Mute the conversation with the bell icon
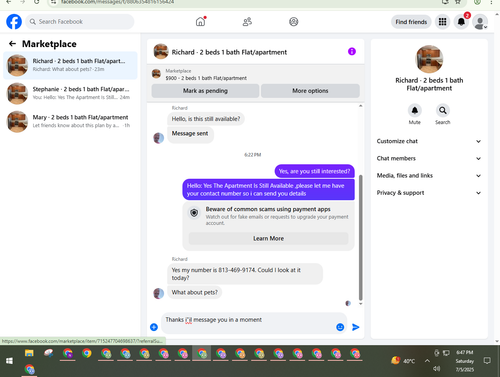500x377 pixels. (x=415, y=110)
